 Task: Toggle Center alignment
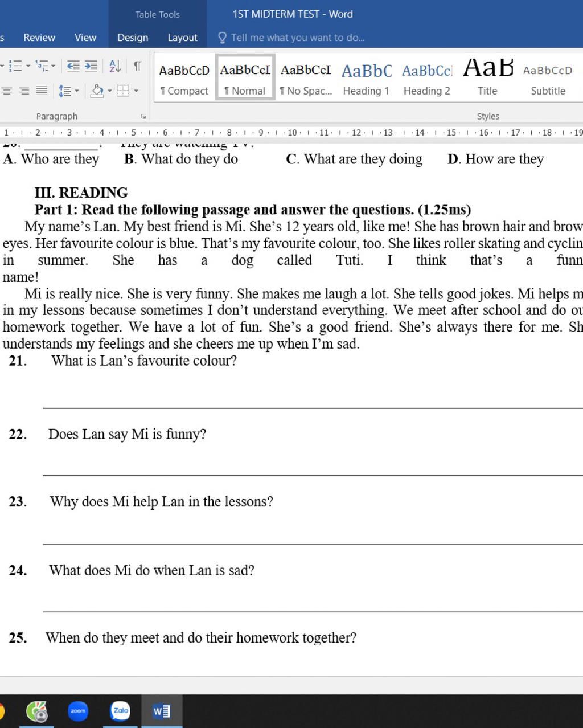click(x=7, y=91)
